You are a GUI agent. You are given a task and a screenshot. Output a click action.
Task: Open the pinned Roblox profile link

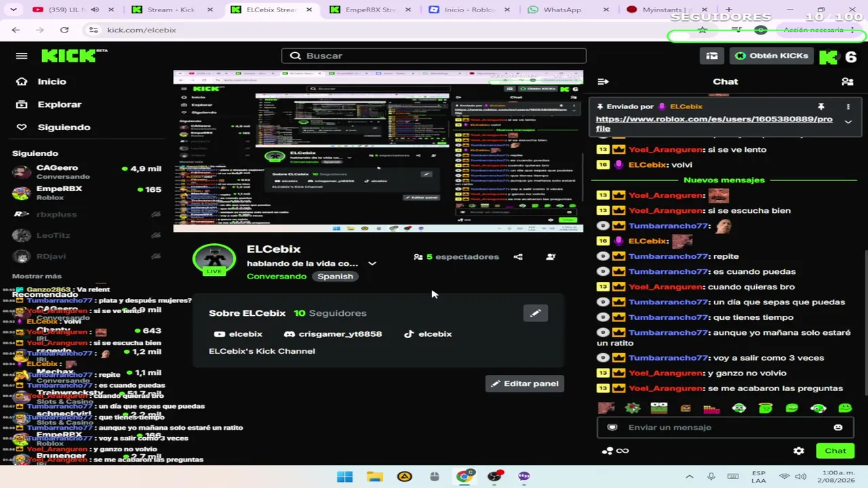[x=714, y=123]
